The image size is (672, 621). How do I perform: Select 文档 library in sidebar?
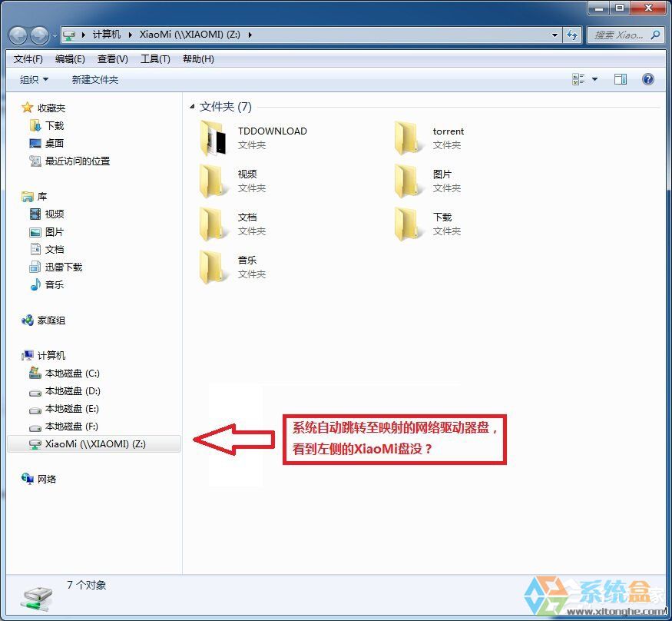pos(47,250)
